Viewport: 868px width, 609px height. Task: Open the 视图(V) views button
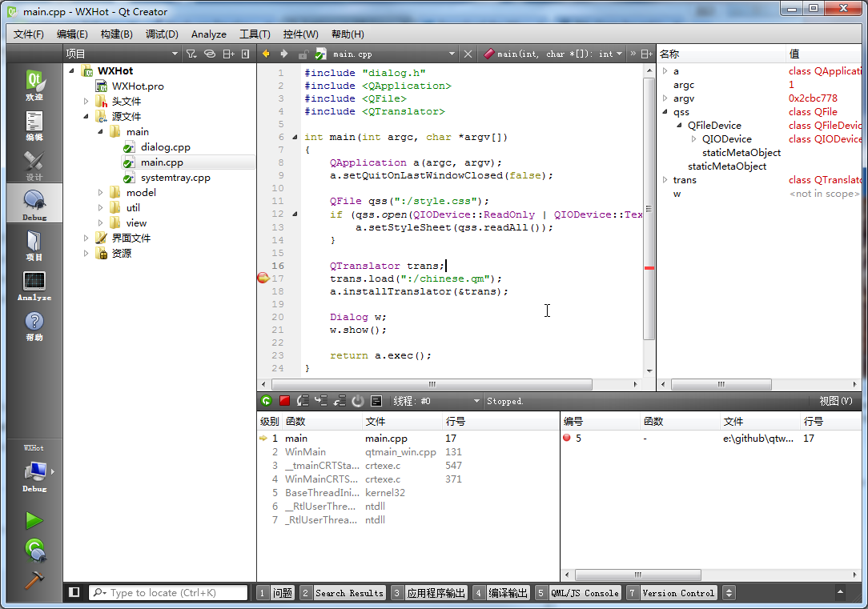pos(836,401)
